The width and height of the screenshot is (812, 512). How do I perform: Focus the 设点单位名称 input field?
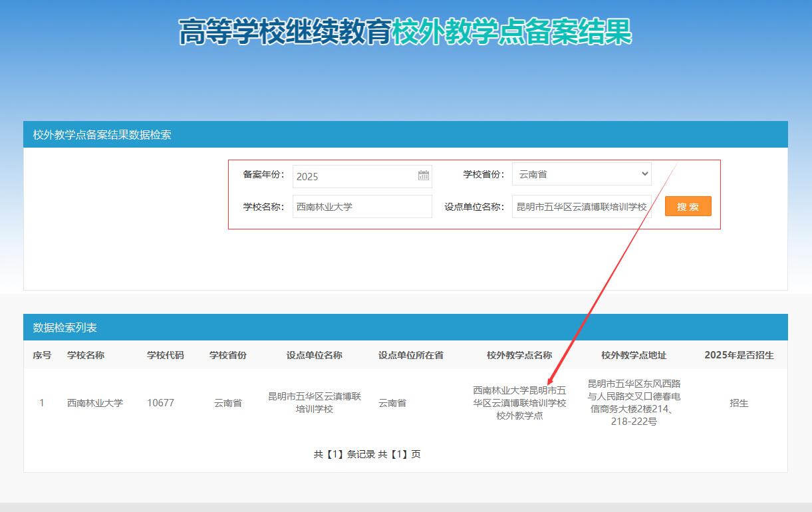(582, 206)
